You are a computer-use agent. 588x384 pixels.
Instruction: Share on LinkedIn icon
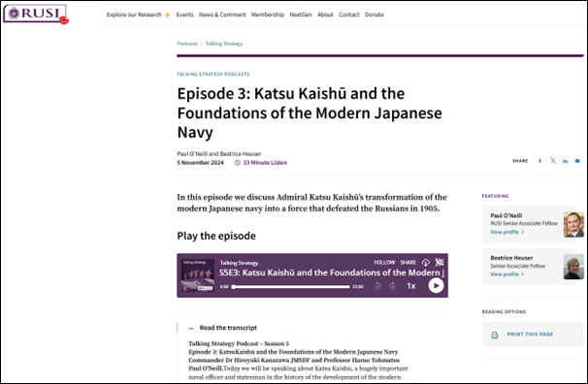[565, 161]
